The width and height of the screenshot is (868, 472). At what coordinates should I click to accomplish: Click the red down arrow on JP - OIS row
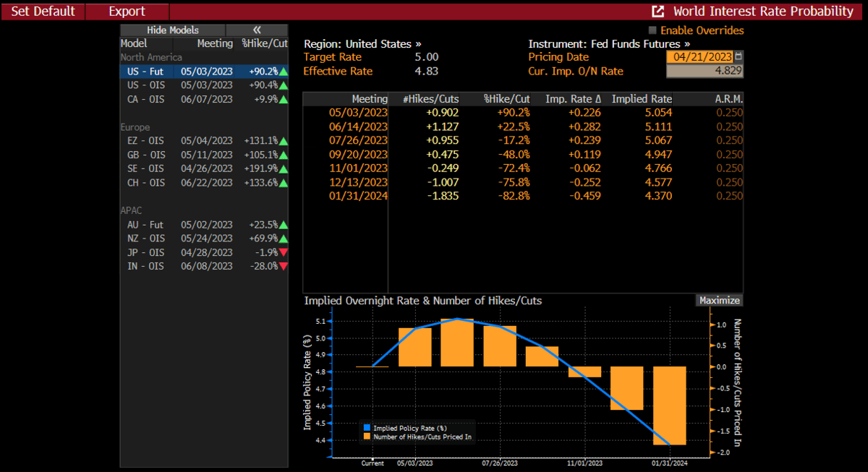[284, 252]
